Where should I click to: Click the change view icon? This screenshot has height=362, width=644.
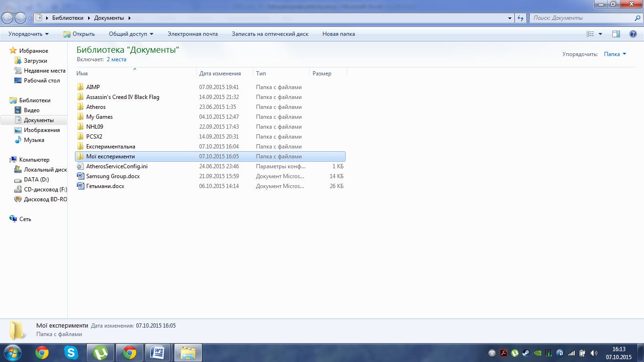point(590,34)
